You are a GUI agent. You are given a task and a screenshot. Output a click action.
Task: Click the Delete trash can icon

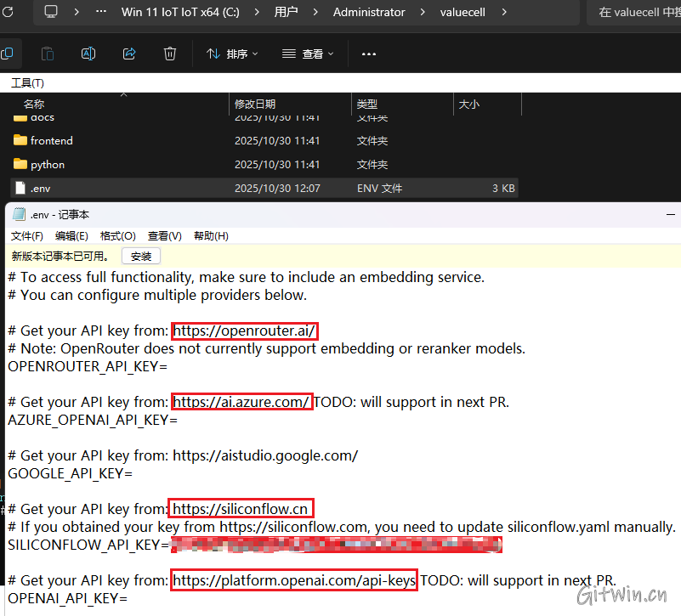170,54
